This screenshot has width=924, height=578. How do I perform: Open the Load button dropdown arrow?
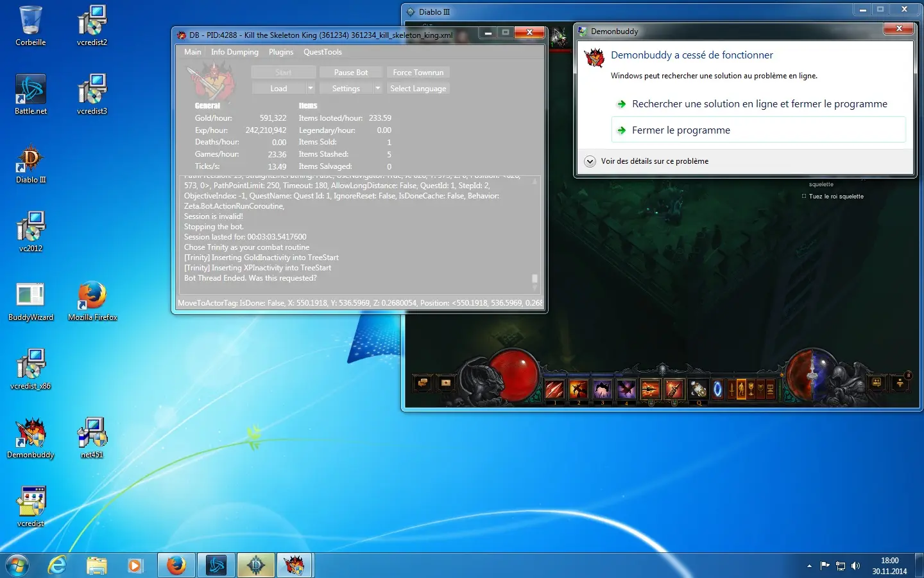coord(311,89)
